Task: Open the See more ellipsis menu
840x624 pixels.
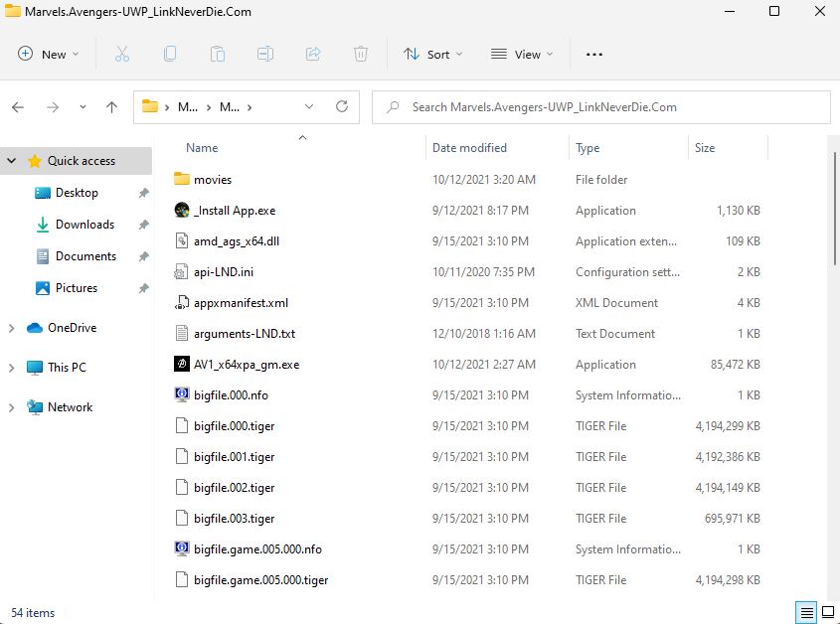Action: (594, 54)
